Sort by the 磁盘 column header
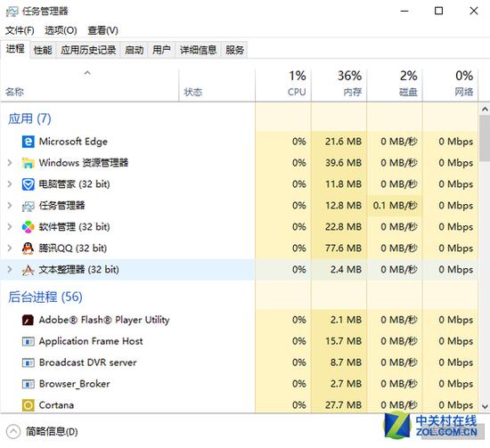Screen dimensions: 490x448 [395, 84]
